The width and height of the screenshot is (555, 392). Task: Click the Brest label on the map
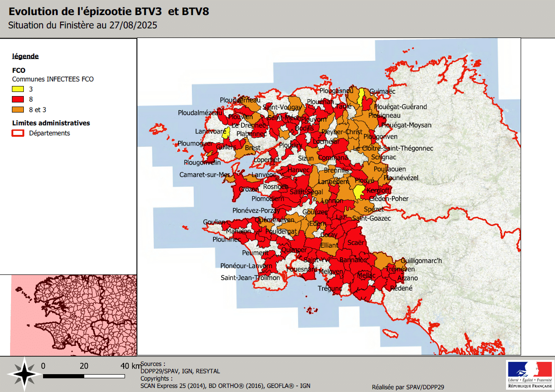click(x=252, y=148)
